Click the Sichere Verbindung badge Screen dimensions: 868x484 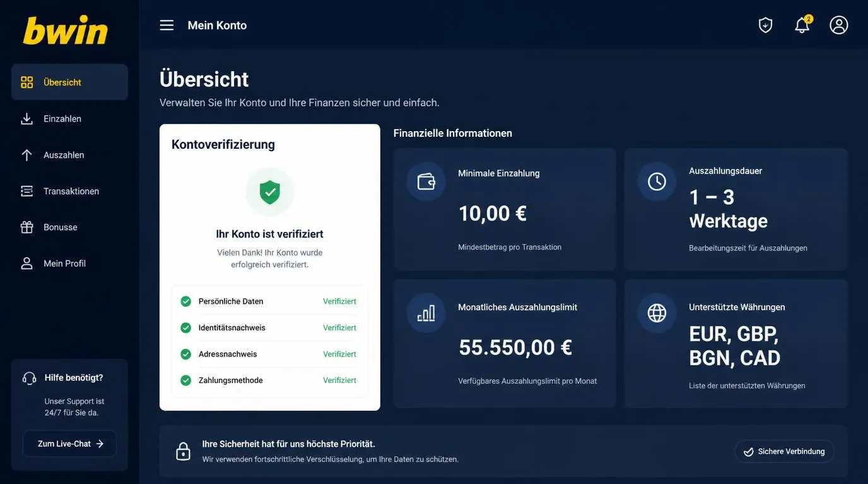click(x=784, y=452)
